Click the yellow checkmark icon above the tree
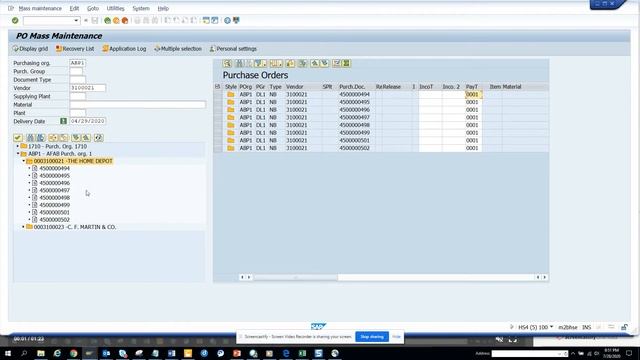 coord(18,138)
